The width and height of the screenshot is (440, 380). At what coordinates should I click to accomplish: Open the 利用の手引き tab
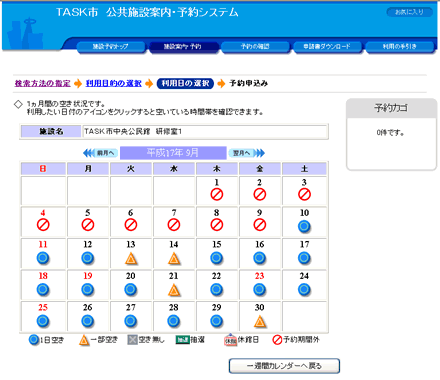tap(400, 47)
